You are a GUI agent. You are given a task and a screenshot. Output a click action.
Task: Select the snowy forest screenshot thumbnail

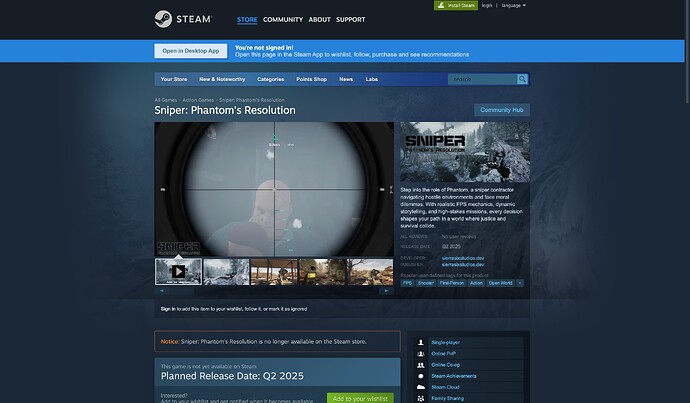(226, 272)
